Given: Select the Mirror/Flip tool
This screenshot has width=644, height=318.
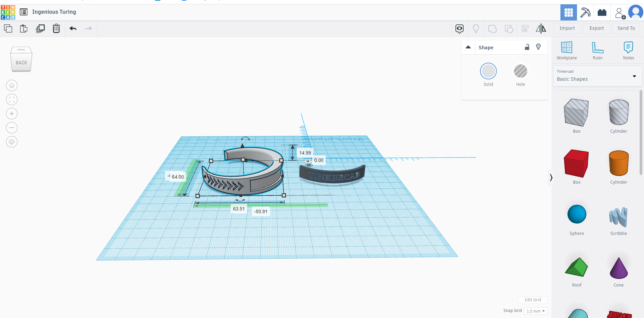Looking at the screenshot, I should (x=541, y=29).
